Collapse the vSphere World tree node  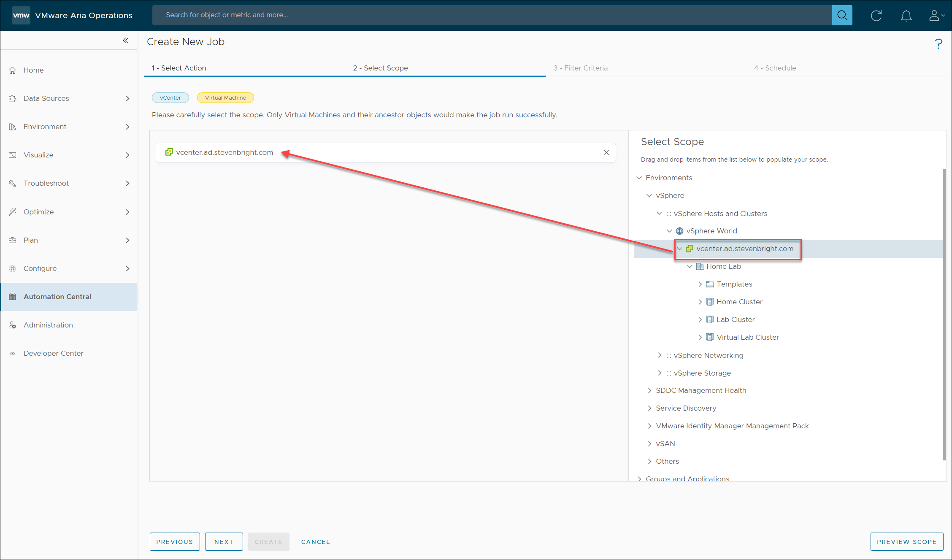(x=669, y=231)
